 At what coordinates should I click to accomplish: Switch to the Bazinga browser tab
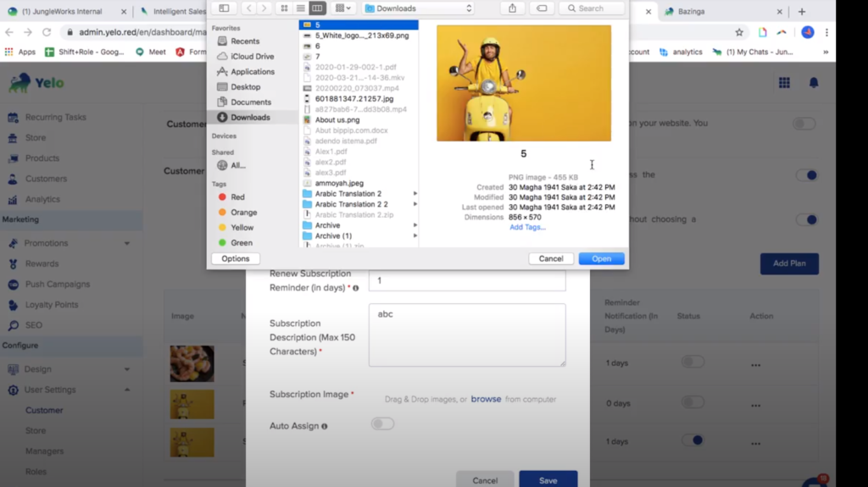(724, 11)
